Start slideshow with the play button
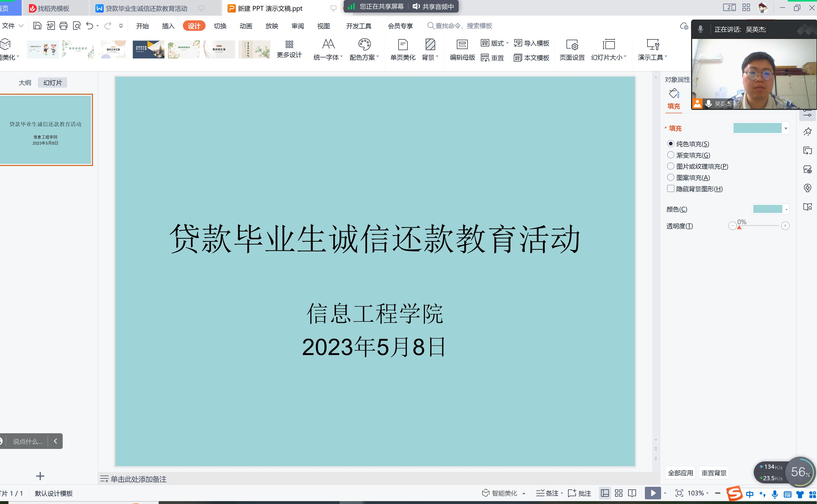Screen dimensions: 817x504 [x=653, y=493]
